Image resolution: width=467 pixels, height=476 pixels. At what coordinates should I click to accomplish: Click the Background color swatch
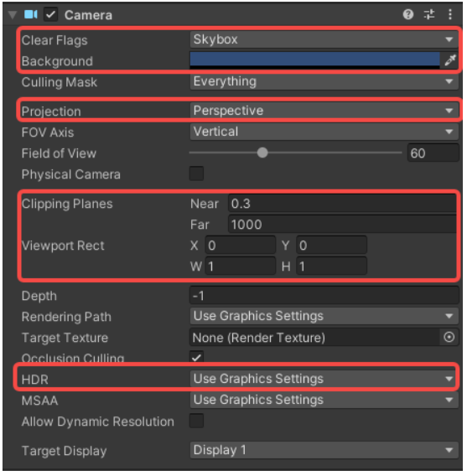pyautogui.click(x=314, y=60)
